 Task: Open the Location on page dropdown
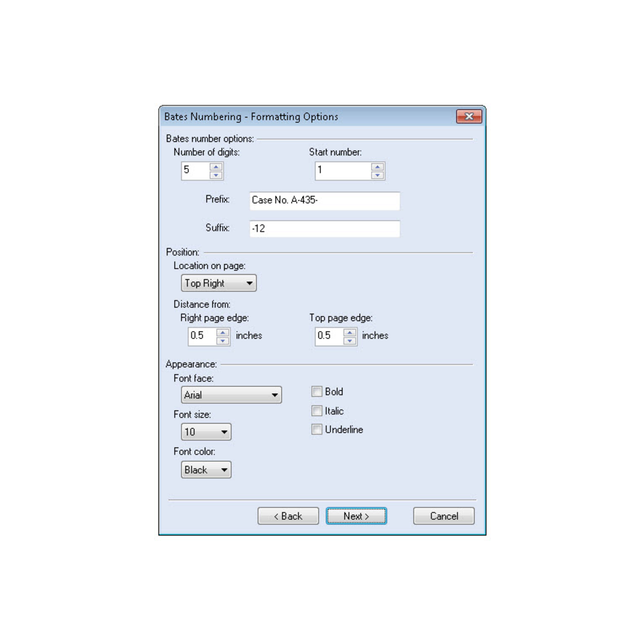point(218,283)
